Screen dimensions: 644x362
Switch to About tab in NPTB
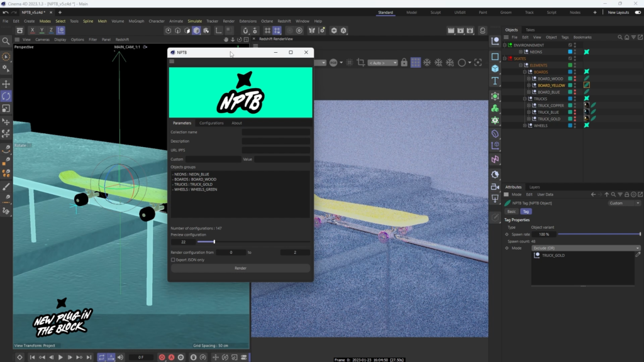pos(236,123)
